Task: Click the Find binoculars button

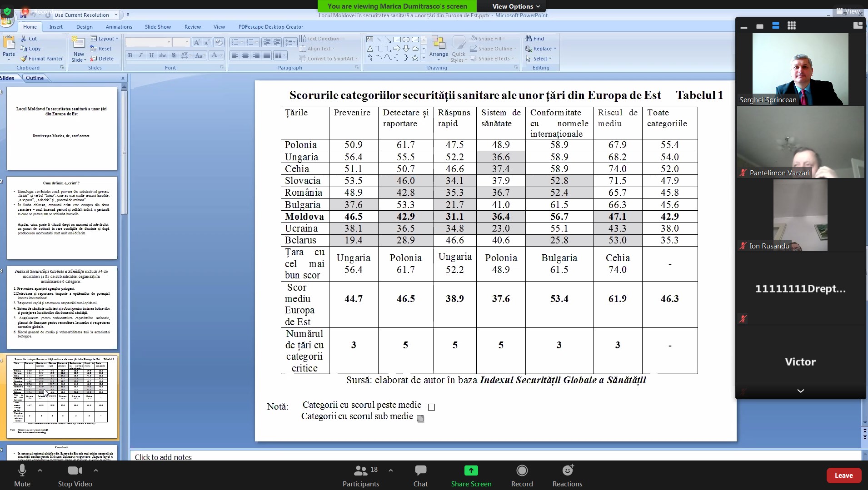Action: click(535, 39)
